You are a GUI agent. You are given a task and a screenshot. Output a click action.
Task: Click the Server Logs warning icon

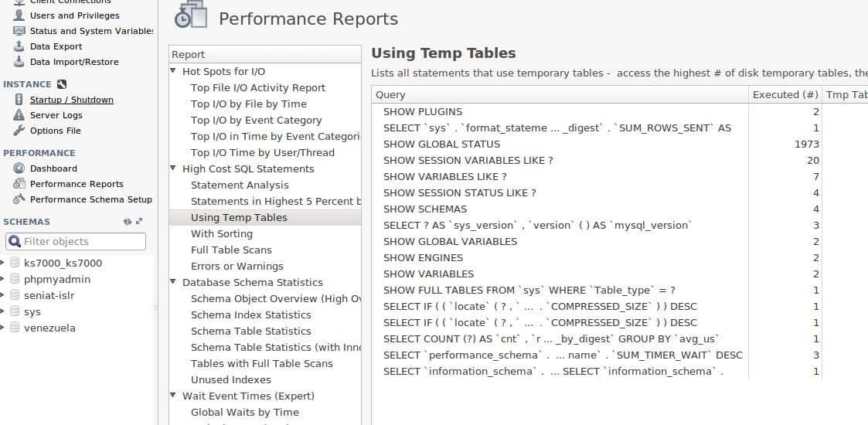click(x=19, y=115)
